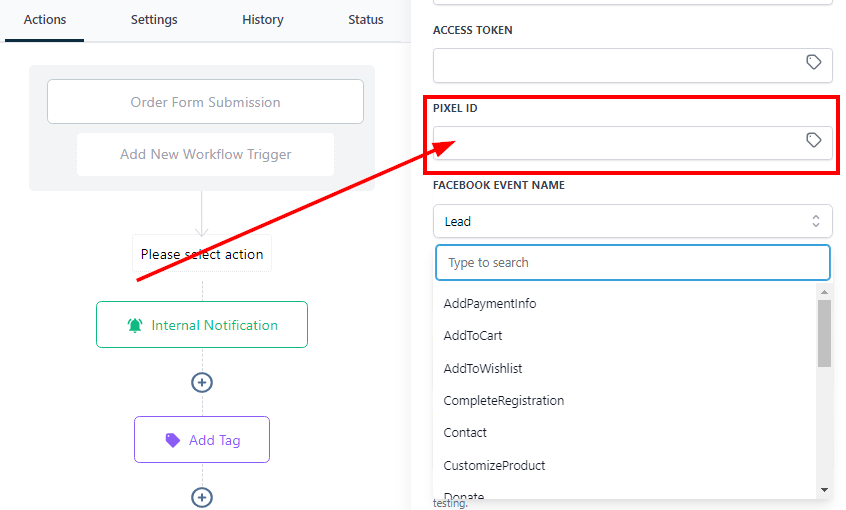
Task: Click the bell icon on Internal Notification
Action: pos(135,325)
